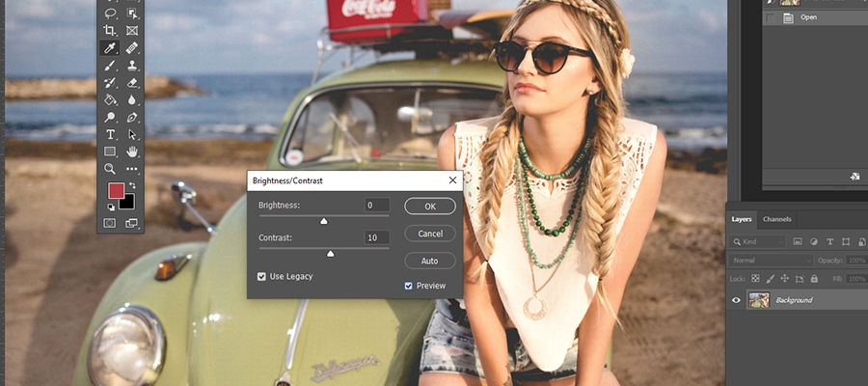Select the Rectangle shape tool

tap(110, 152)
